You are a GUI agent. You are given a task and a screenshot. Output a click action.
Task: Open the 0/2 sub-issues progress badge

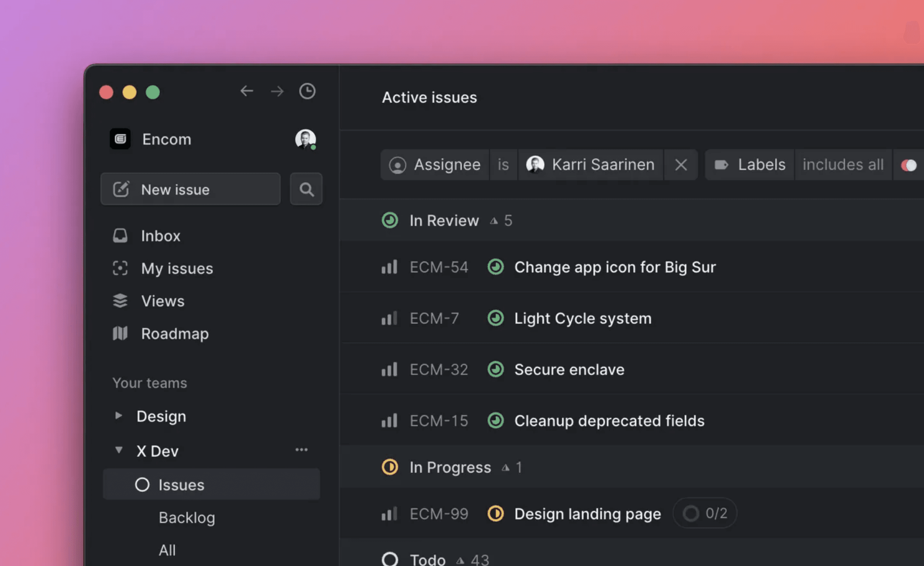click(704, 513)
